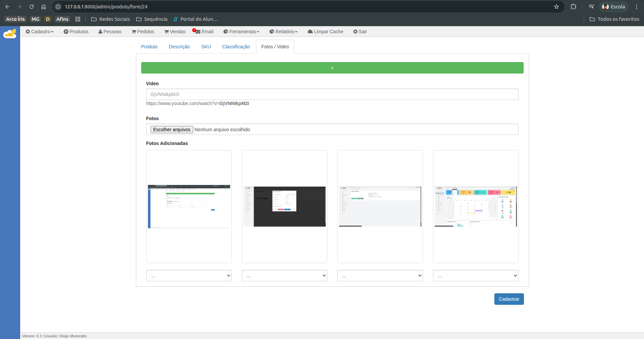
Task: Expand the Cadastro dropdown menu
Action: click(40, 32)
